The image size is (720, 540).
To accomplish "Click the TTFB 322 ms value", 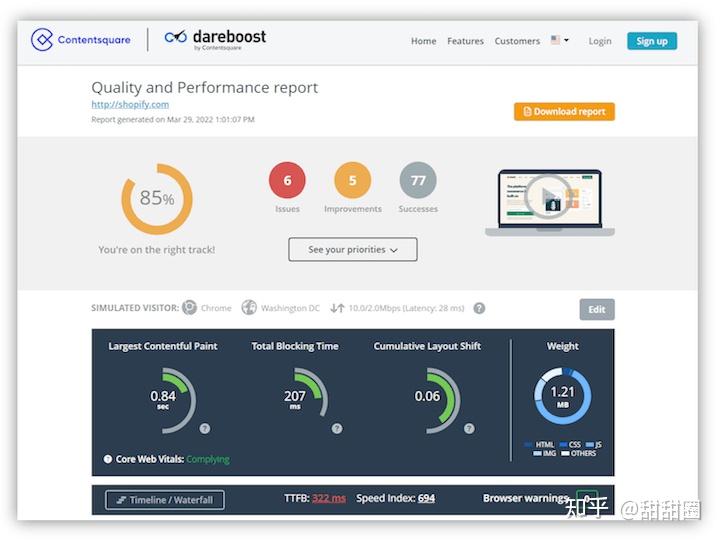I will coord(329,498).
